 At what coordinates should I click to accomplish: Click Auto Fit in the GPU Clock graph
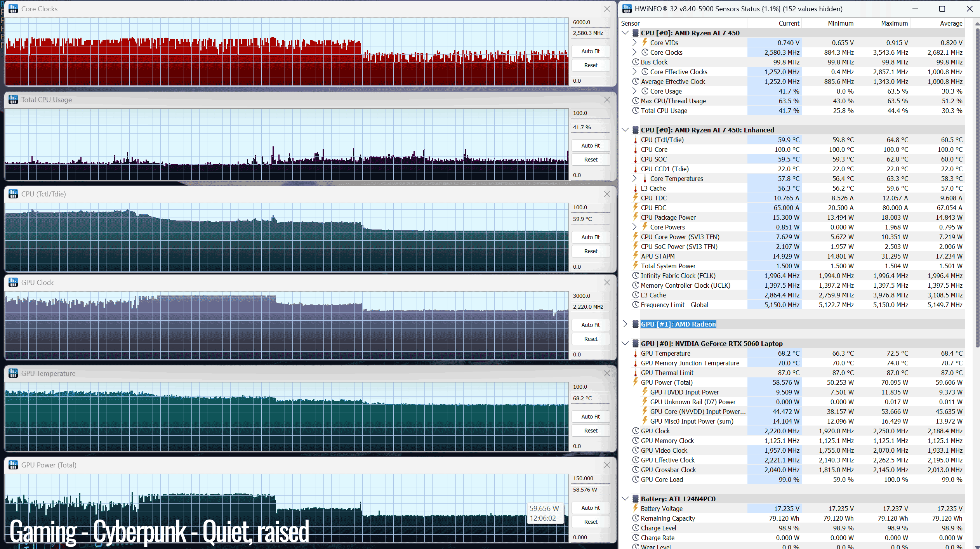[x=591, y=325]
